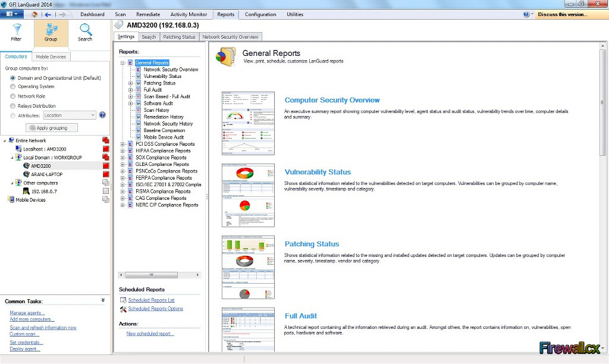Switch to the Patching Status tab
609x364 pixels.
(x=179, y=37)
